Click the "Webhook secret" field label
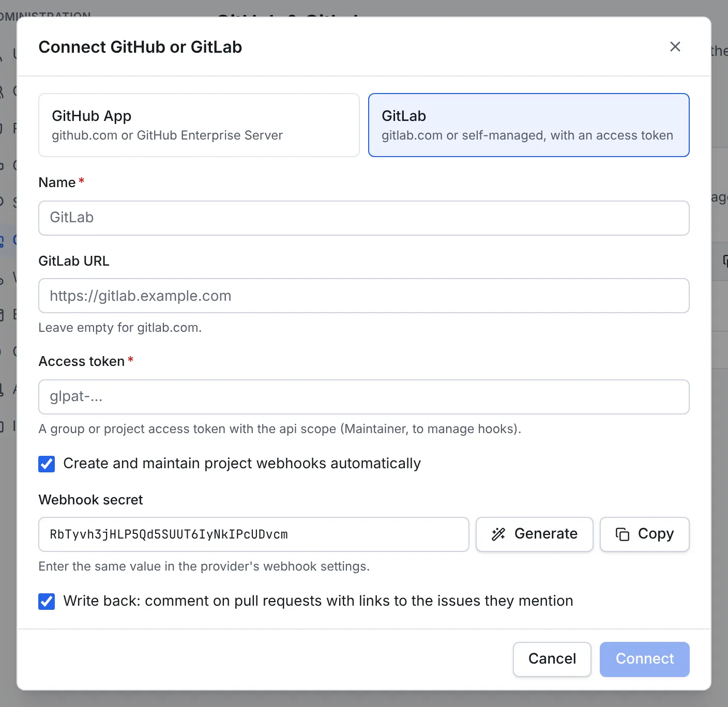Viewport: 728px width, 707px height. click(90, 500)
